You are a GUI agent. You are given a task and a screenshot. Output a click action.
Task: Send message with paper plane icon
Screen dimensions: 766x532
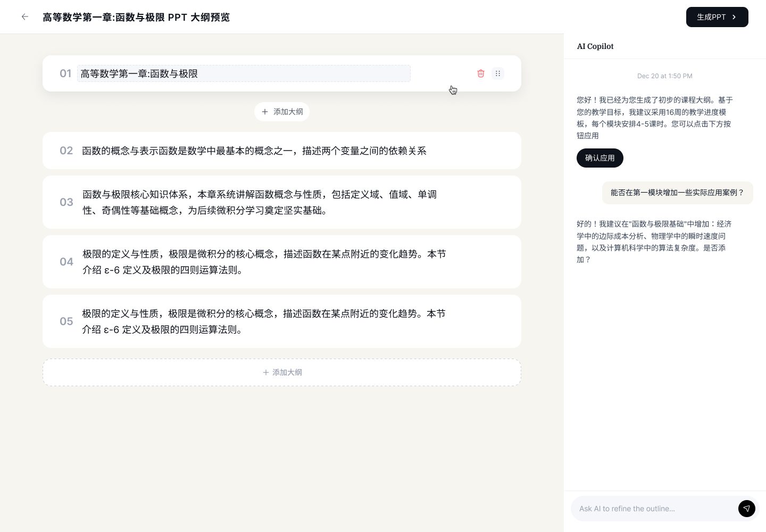coord(746,509)
